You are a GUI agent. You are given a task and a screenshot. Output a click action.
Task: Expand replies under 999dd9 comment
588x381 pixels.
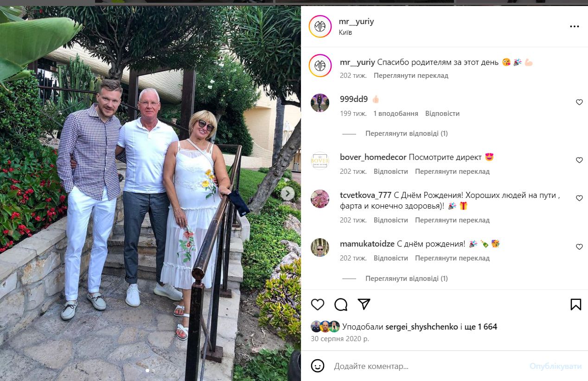coord(406,133)
